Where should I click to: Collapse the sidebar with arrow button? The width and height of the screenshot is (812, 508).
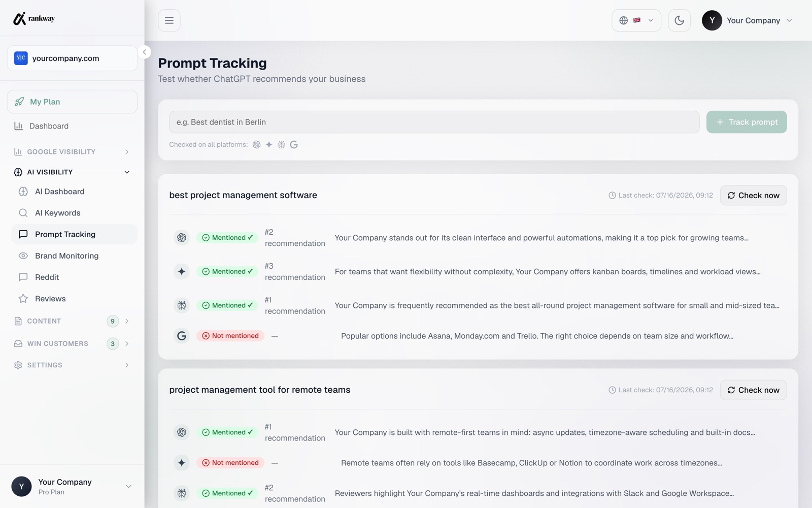(144, 52)
